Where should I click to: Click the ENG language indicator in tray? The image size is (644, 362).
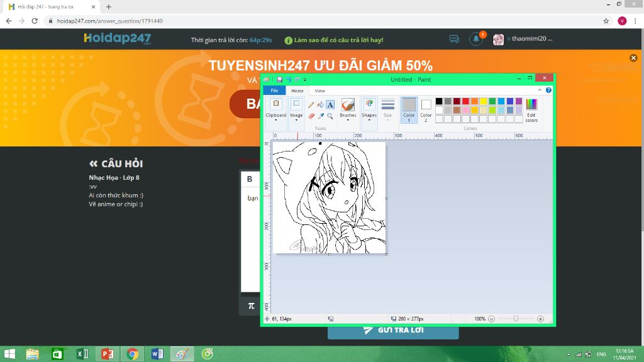click(x=601, y=354)
